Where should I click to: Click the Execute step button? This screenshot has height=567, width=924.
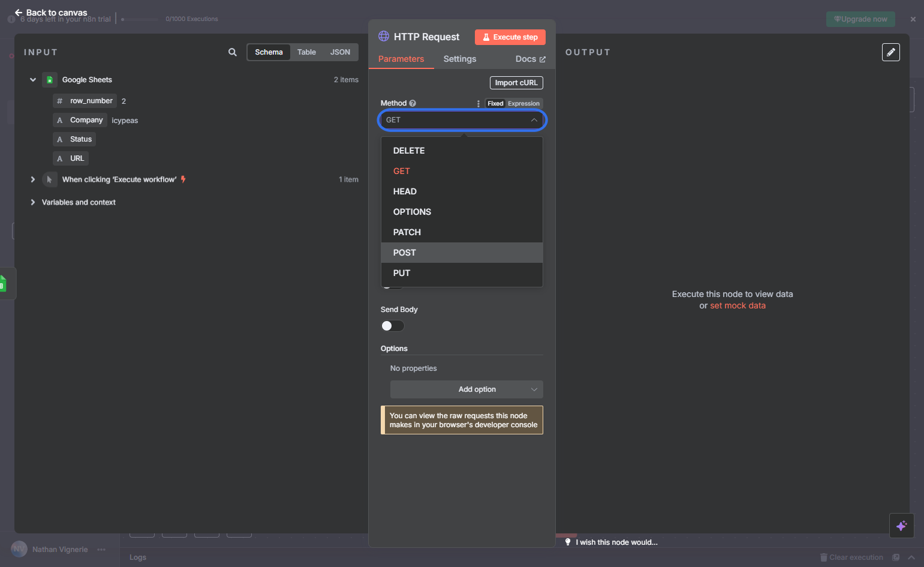(x=510, y=37)
